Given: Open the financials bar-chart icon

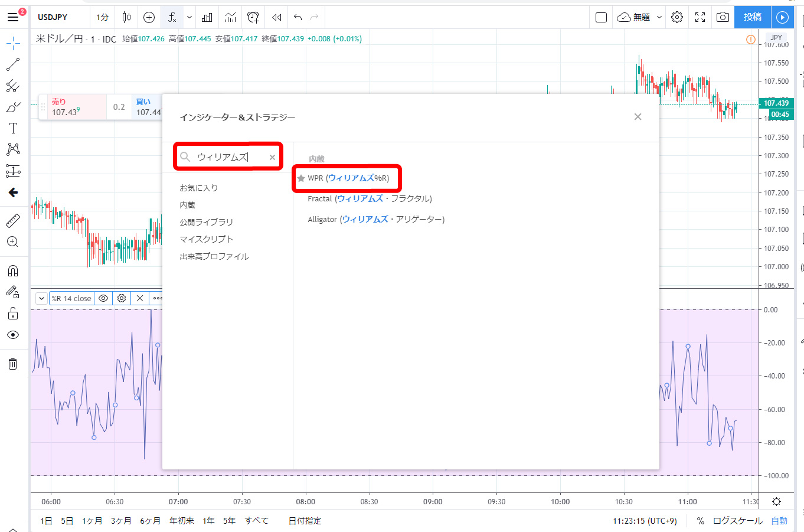Looking at the screenshot, I should coord(207,17).
